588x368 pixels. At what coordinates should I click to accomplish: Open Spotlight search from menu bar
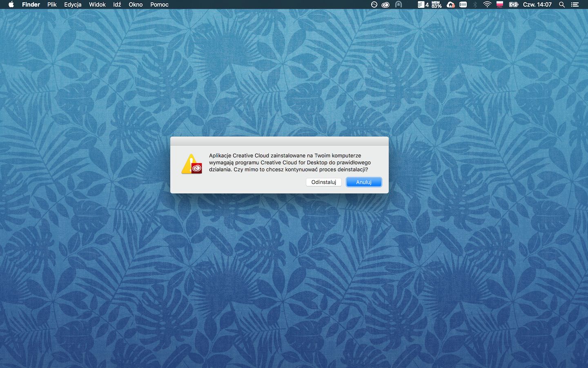click(562, 4)
